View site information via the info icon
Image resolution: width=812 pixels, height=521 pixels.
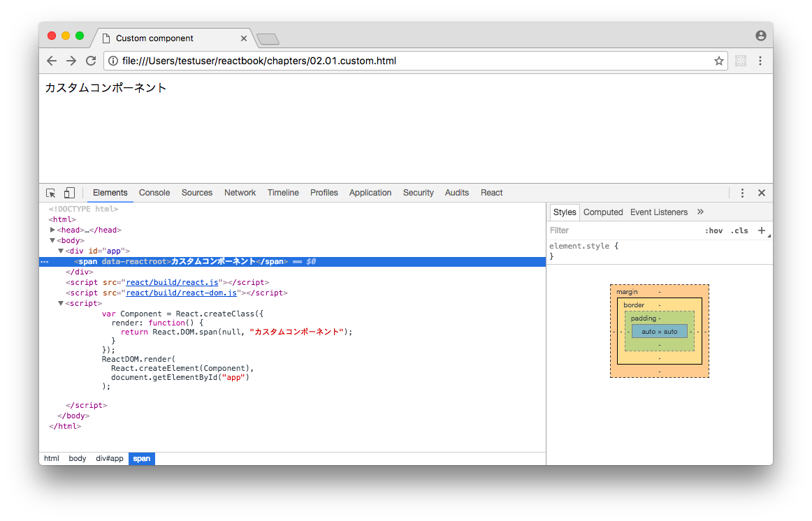pos(113,61)
